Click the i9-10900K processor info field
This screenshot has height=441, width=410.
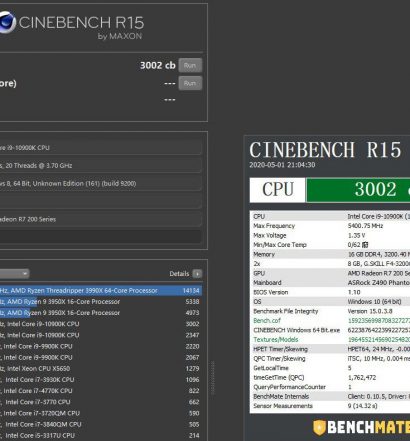tap(101, 148)
